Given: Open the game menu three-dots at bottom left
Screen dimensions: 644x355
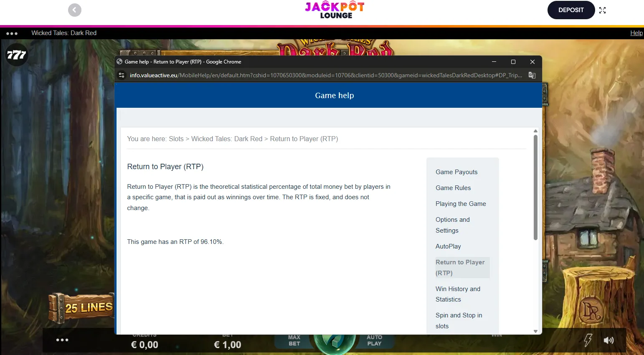Looking at the screenshot, I should (x=62, y=340).
